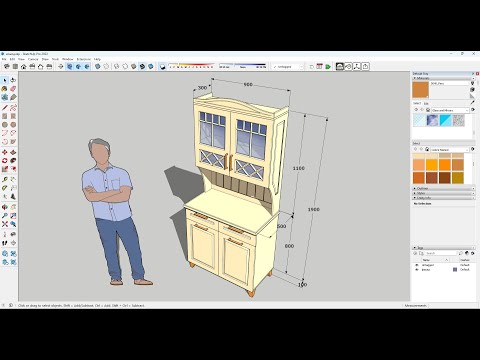Switch to Front view house icon
480x360 pixels.
[x=24, y=66]
